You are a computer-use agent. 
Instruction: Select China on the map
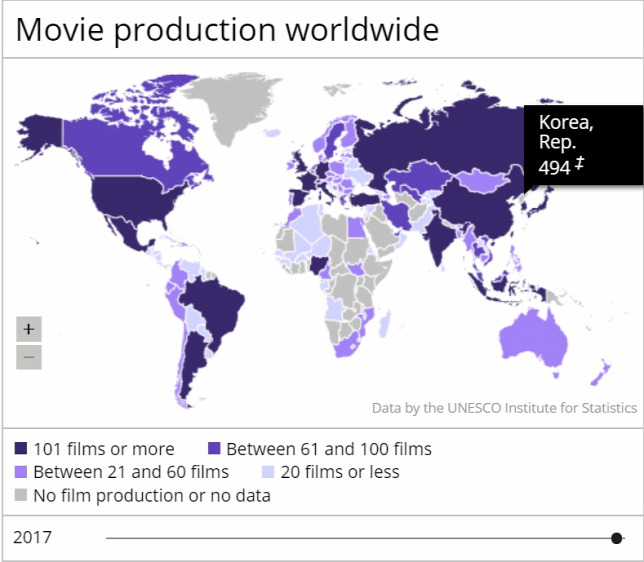pos(476,207)
